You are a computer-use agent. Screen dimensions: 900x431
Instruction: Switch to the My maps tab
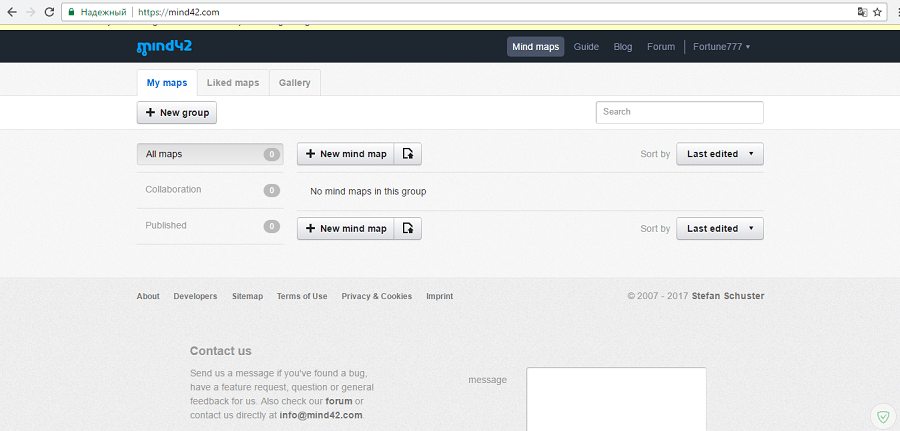tap(167, 83)
